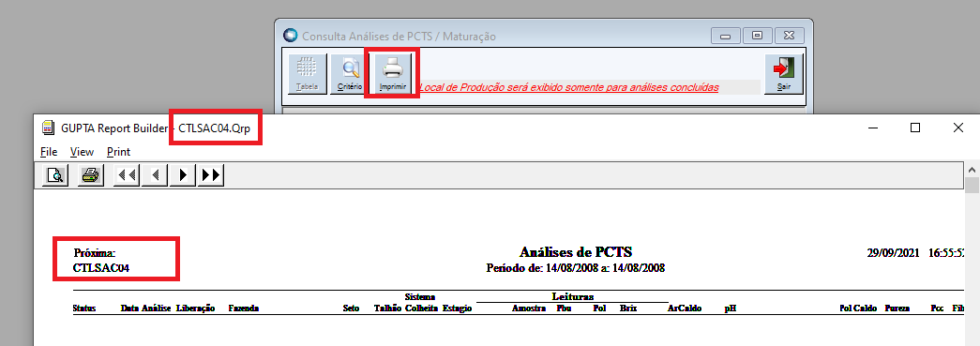Minimize the GUPTA Report Builder window
This screenshot has height=346, width=980.
872,128
